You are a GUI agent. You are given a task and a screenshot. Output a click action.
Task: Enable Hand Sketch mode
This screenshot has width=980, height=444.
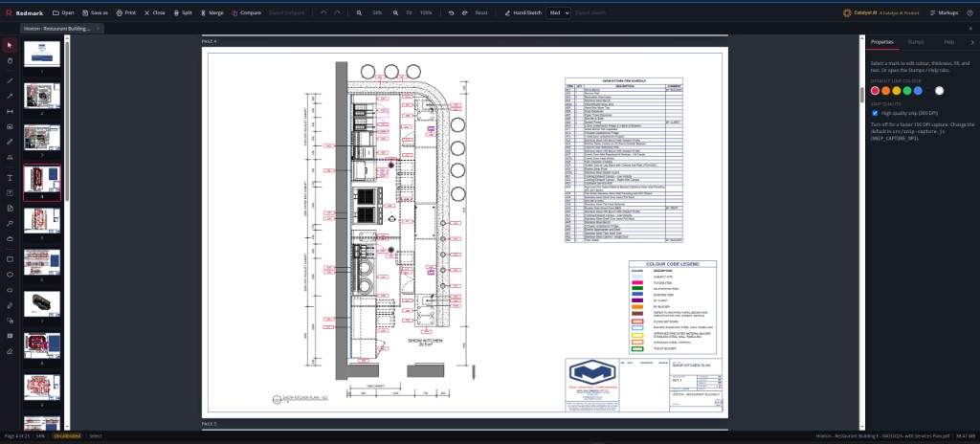coord(523,12)
